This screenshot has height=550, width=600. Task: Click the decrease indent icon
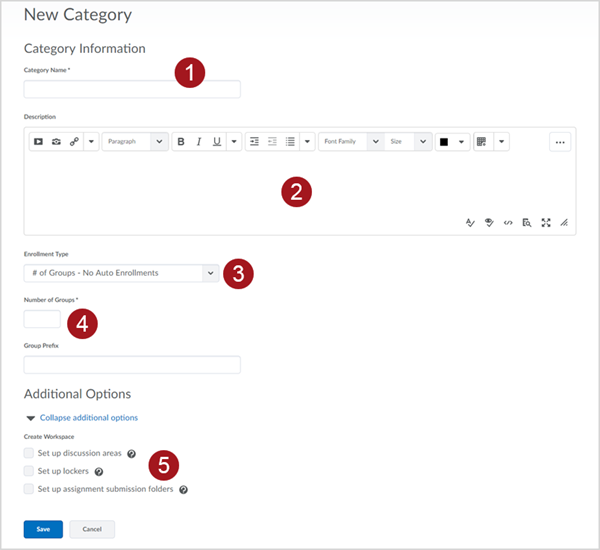pos(272,142)
